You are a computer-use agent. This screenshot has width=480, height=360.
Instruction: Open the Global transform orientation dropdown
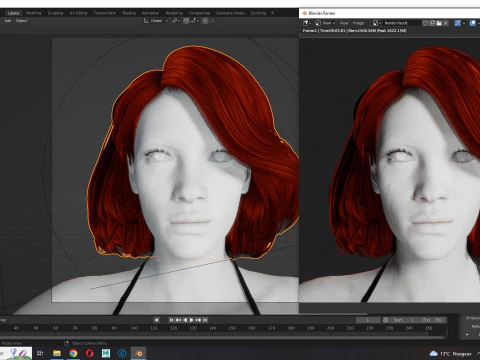pyautogui.click(x=156, y=21)
